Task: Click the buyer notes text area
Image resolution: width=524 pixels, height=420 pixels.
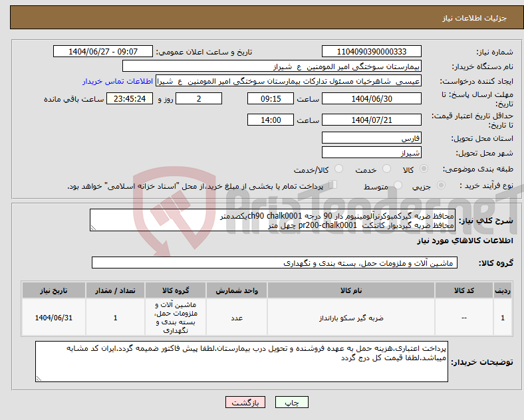Action: 241,362
